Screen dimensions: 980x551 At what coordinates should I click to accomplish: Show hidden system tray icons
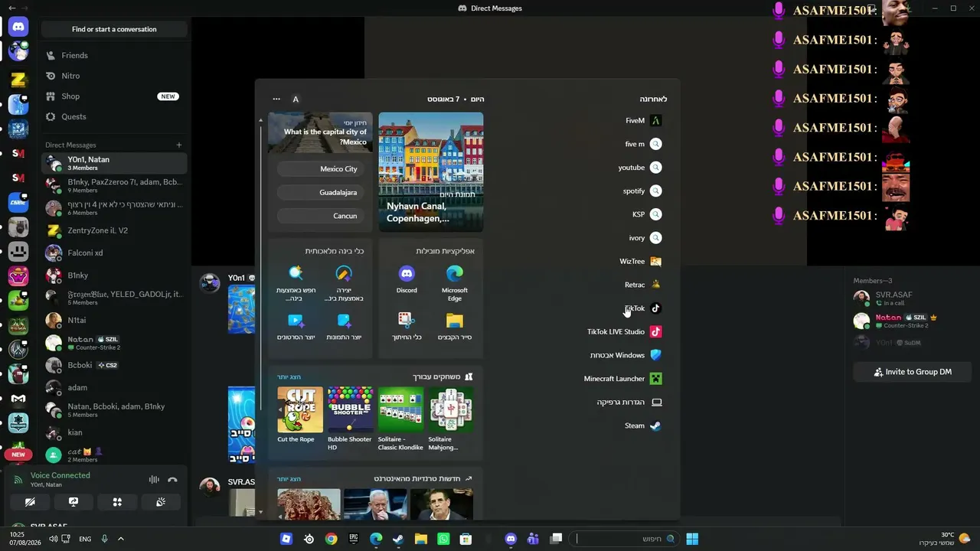click(121, 539)
